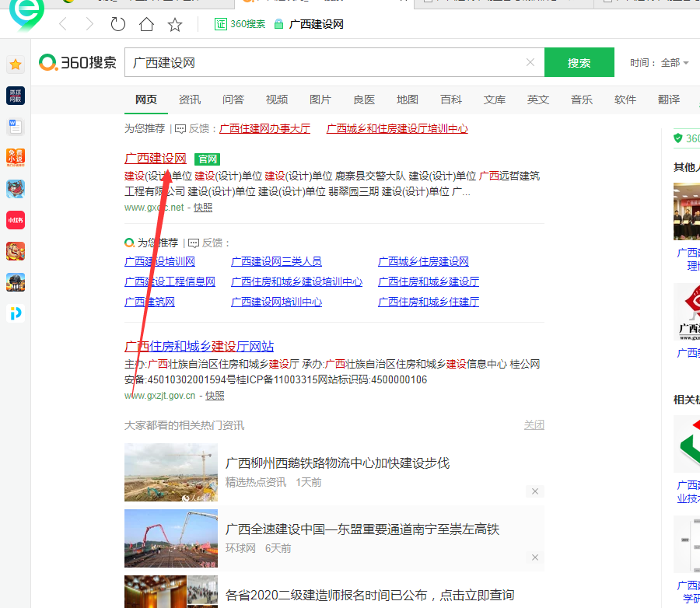Open the 广西城乡住房建设网 related link

tap(423, 261)
